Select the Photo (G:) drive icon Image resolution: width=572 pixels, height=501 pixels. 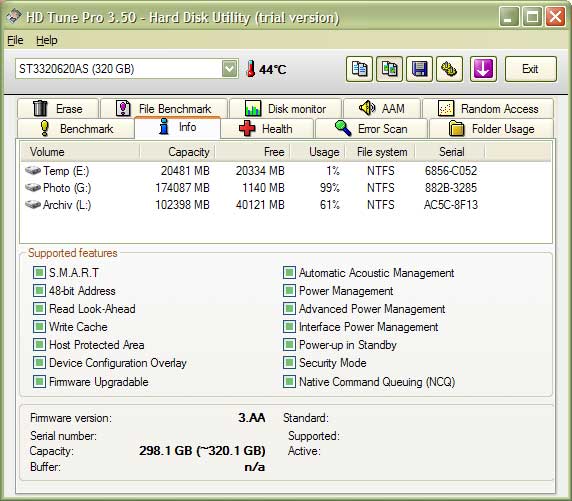coord(33,188)
